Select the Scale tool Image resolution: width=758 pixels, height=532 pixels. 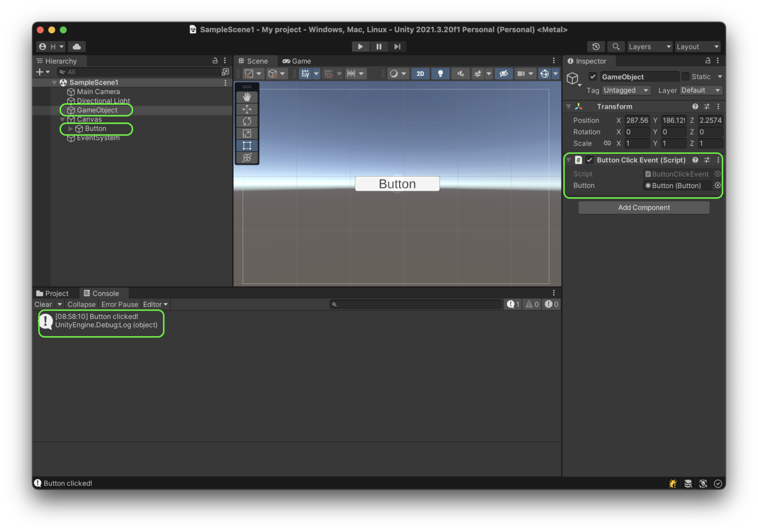[247, 133]
